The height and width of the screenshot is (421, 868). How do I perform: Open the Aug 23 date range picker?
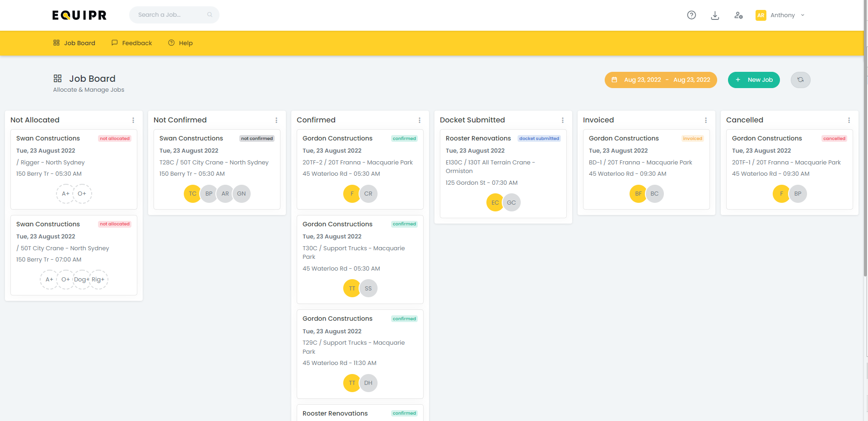click(661, 80)
